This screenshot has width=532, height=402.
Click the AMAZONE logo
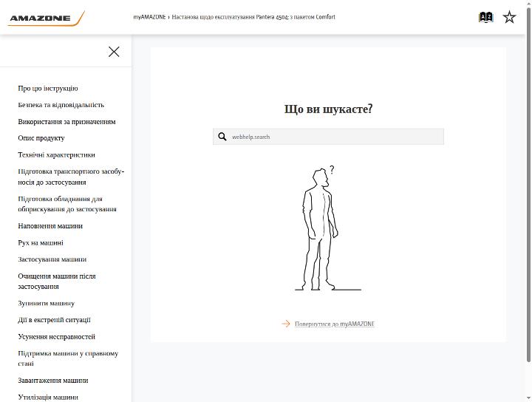coord(46,18)
